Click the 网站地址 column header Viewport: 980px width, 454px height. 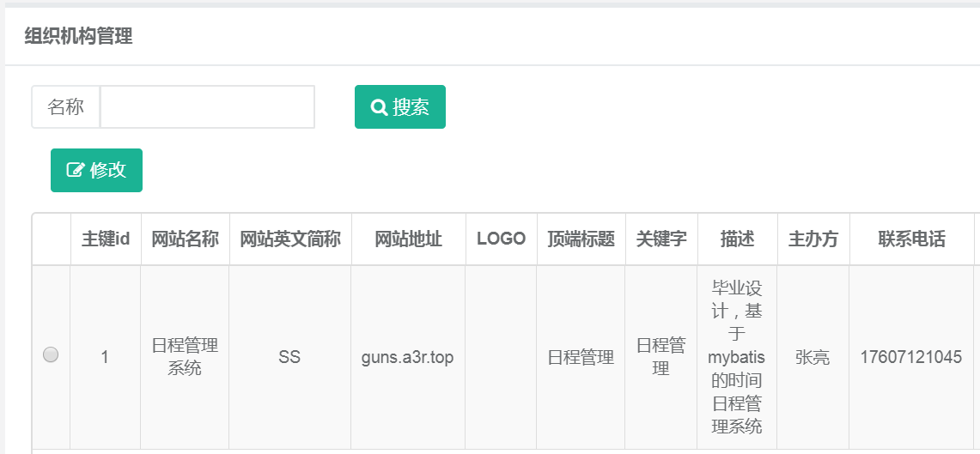(x=408, y=239)
